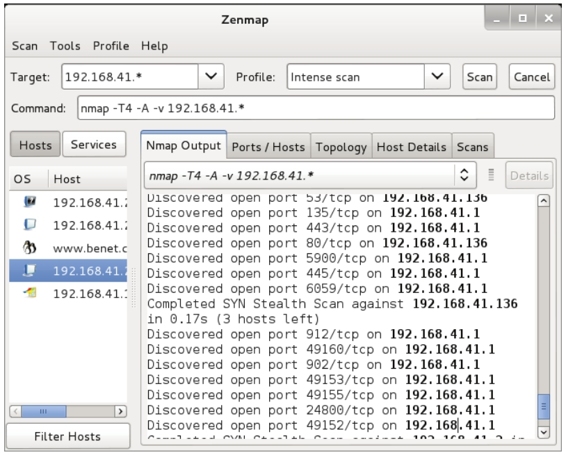This screenshot has width=566, height=455.
Task: Click the highlighted host's computer icon
Action: tap(30, 270)
